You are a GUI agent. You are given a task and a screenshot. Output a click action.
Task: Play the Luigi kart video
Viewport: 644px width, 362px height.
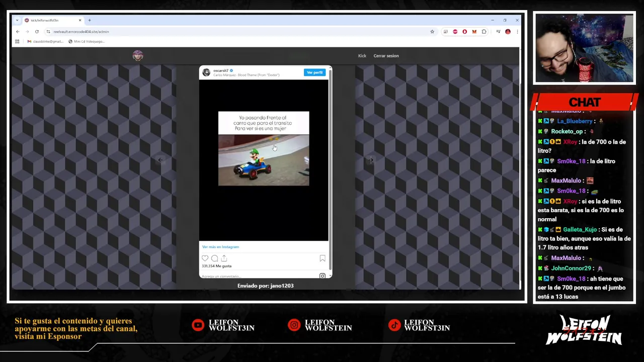264,160
